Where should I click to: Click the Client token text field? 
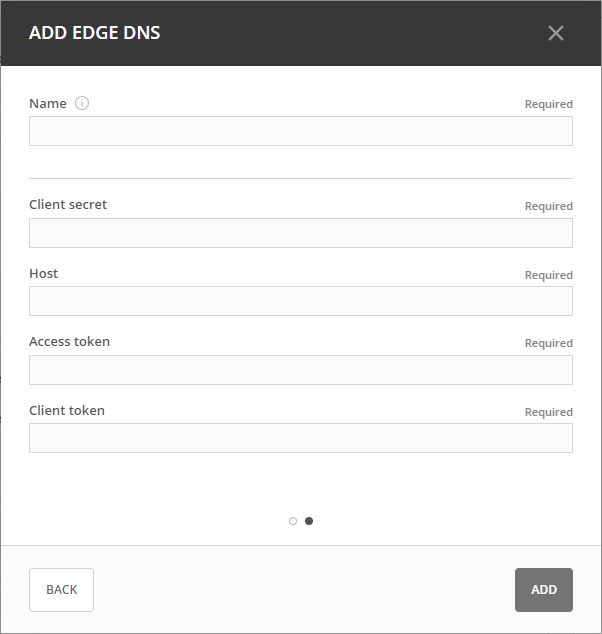(x=300, y=438)
